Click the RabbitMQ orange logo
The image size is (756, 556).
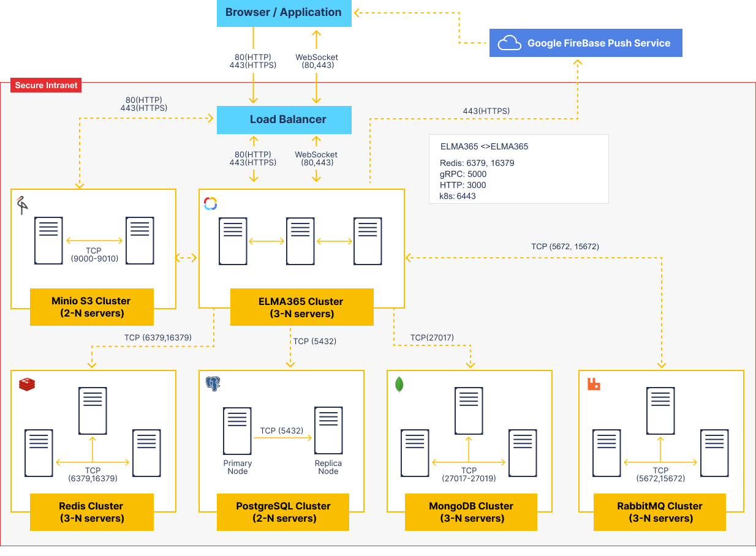(x=594, y=384)
